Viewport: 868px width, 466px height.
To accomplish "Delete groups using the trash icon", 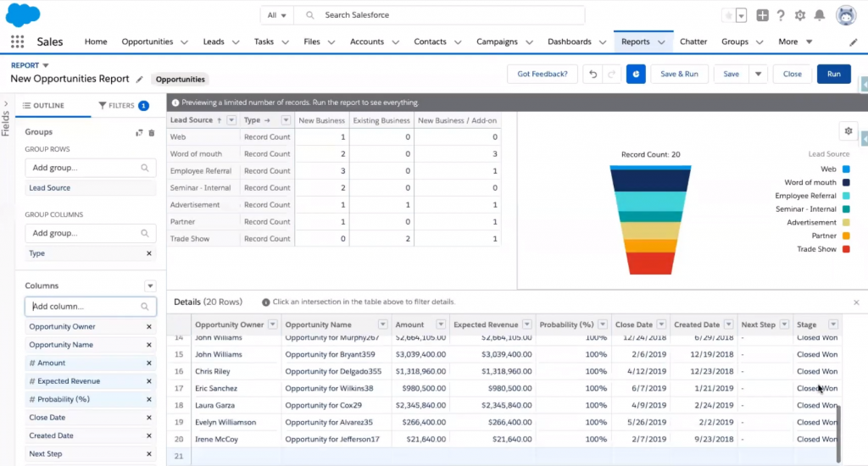I will point(152,132).
